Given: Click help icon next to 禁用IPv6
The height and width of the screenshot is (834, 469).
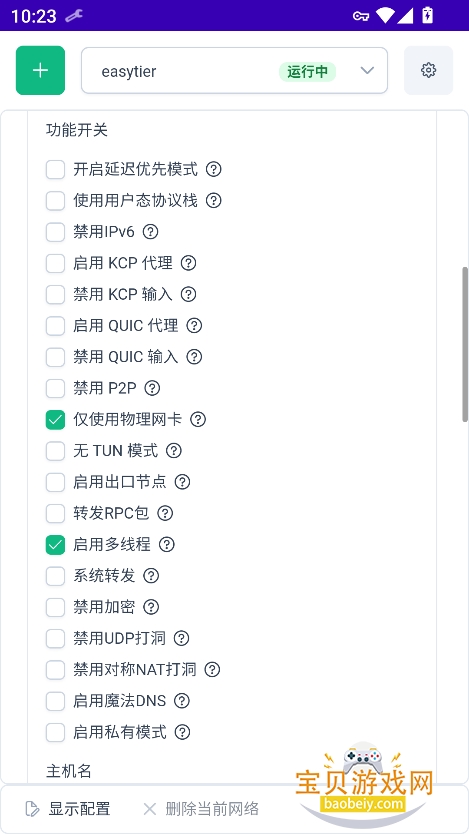Looking at the screenshot, I should 152,232.
